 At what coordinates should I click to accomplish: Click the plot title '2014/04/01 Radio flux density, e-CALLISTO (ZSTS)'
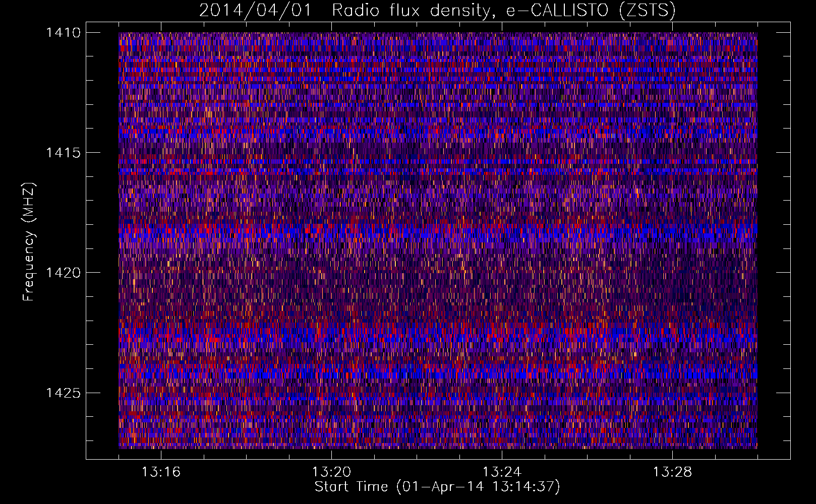tap(437, 11)
